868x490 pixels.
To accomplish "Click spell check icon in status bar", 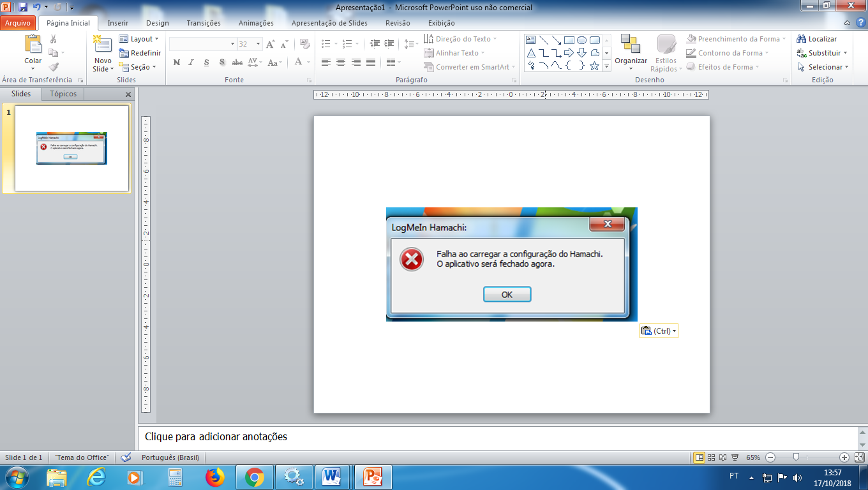I will (x=126, y=457).
